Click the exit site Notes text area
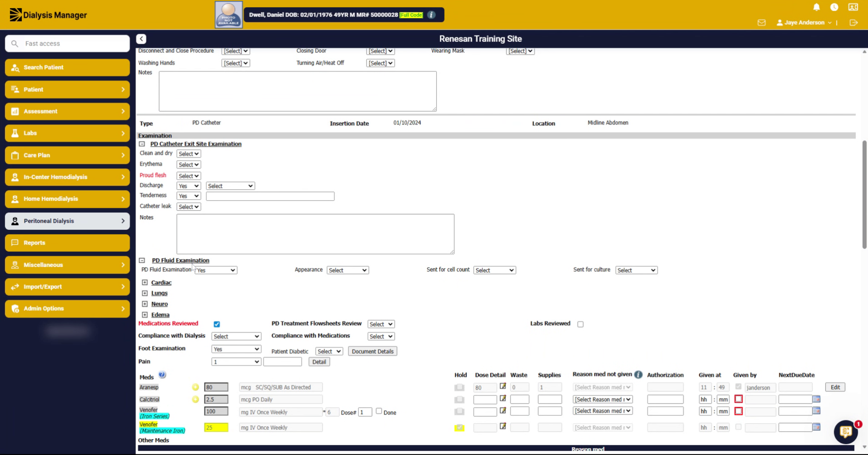This screenshot has height=455, width=868. (x=315, y=234)
